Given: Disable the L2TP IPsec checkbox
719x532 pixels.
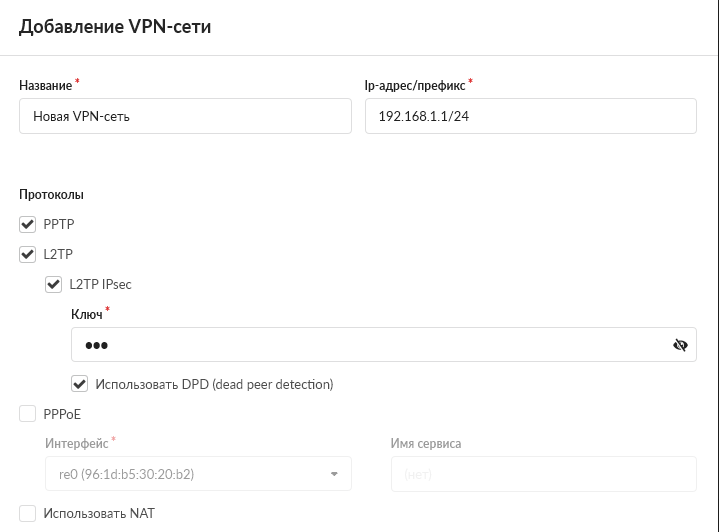Looking at the screenshot, I should tap(54, 285).
